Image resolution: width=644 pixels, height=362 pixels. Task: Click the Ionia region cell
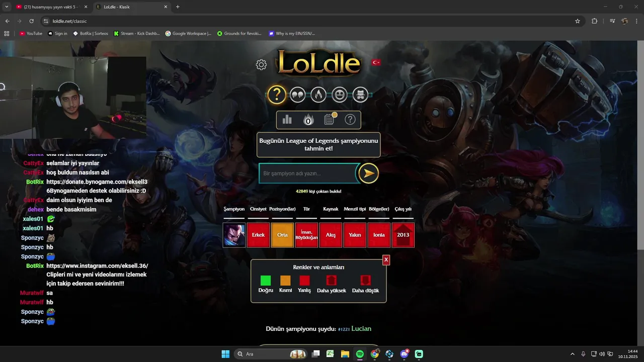(x=379, y=235)
